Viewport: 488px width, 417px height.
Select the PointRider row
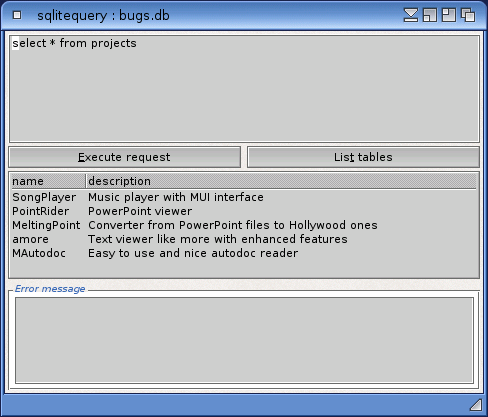244,211
